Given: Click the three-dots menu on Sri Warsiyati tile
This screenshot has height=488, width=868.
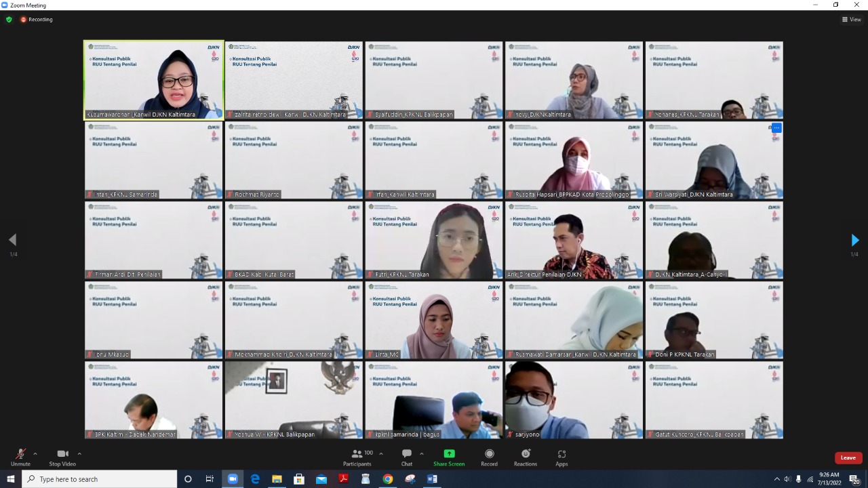Looking at the screenshot, I should point(776,128).
